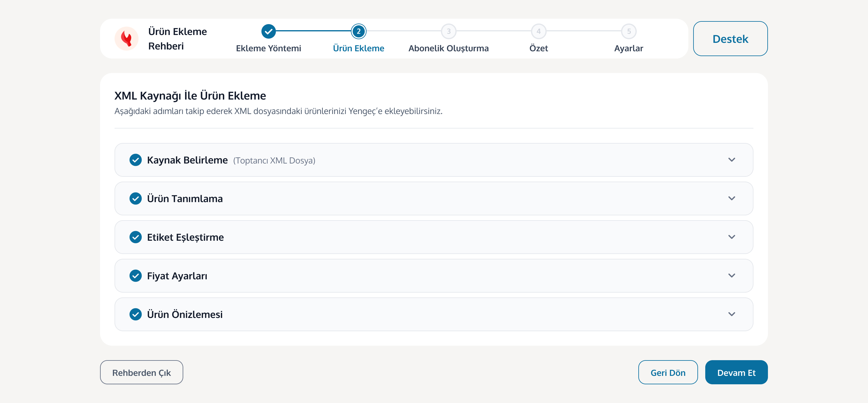Screen dimensions: 868x403
Task: Expand the Etiket Eşleştirme section chevron
Action: [x=731, y=237]
